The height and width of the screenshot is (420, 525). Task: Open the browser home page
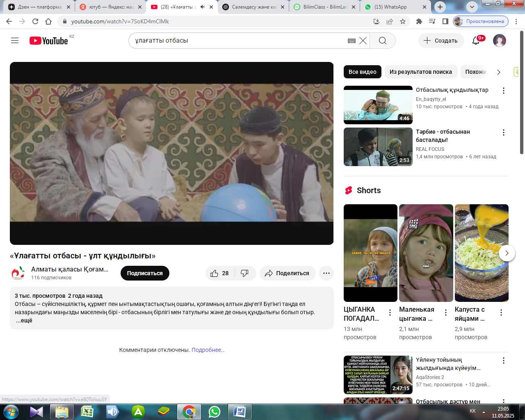(48, 21)
